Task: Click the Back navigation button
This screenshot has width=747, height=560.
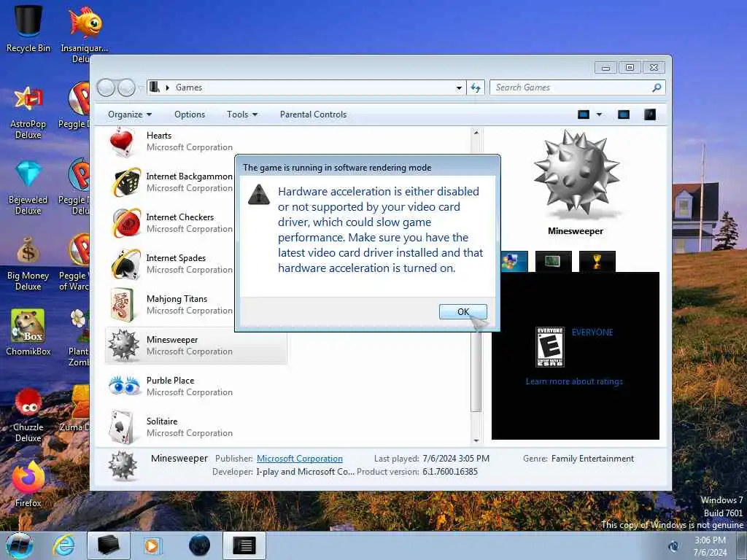Action: (x=107, y=87)
